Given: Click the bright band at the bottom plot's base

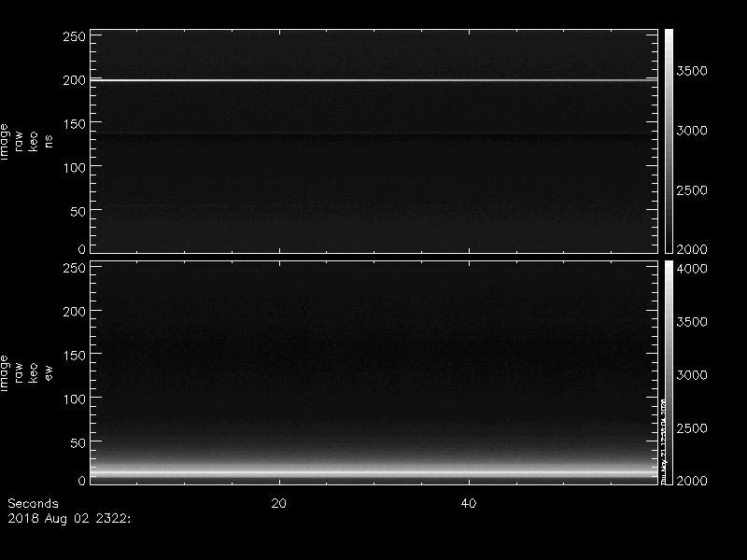Looking at the screenshot, I should click(x=374, y=473).
